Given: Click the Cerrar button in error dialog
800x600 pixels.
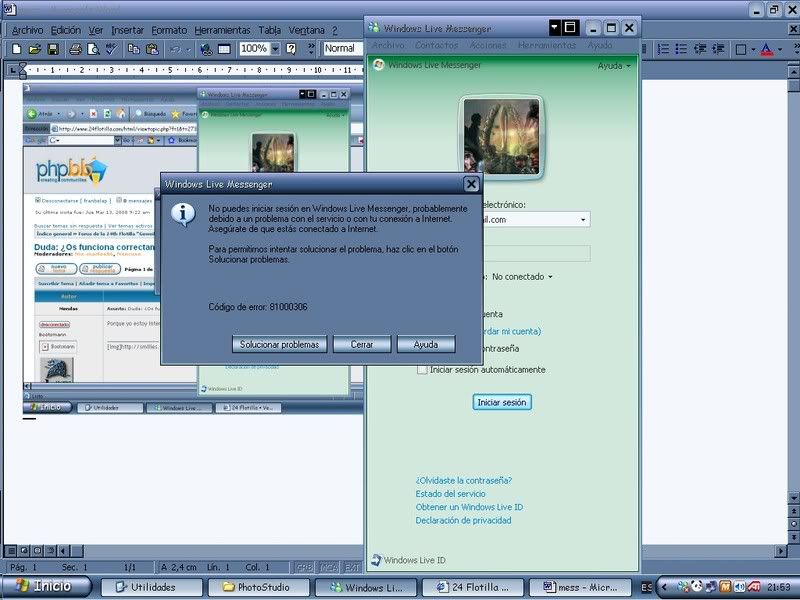Looking at the screenshot, I should tap(362, 344).
